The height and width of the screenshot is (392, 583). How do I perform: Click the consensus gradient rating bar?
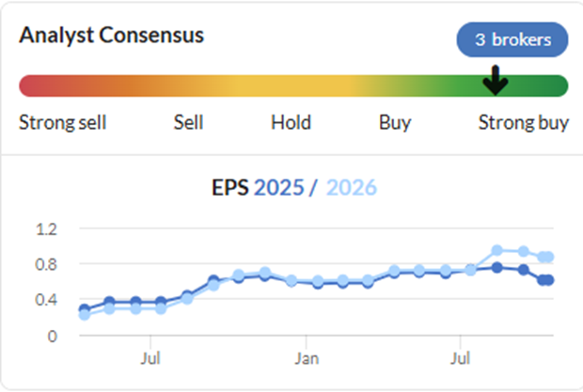[293, 86]
